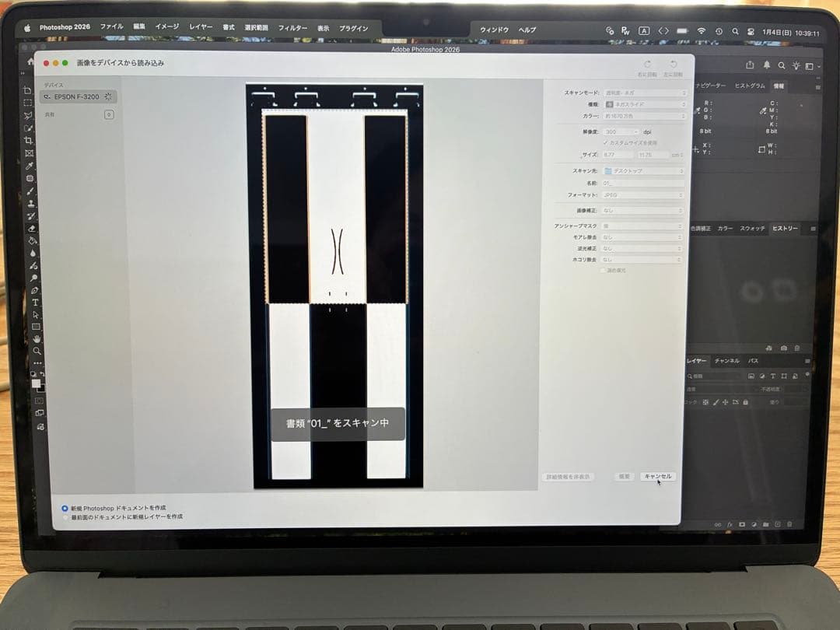840x630 pixels.
Task: Switch to the ヒストリー tab
Action: pyautogui.click(x=786, y=227)
